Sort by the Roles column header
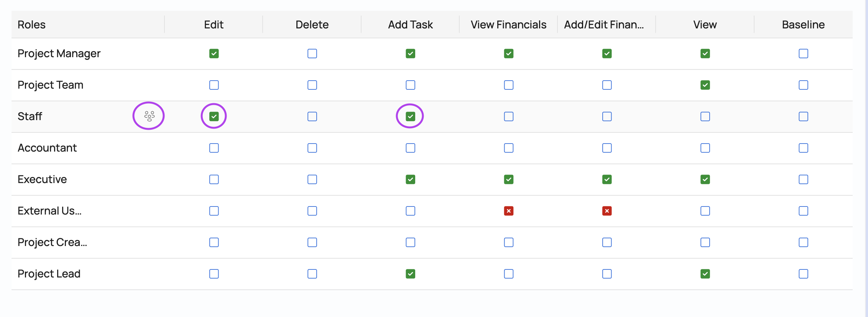This screenshot has height=317, width=868. click(x=31, y=25)
